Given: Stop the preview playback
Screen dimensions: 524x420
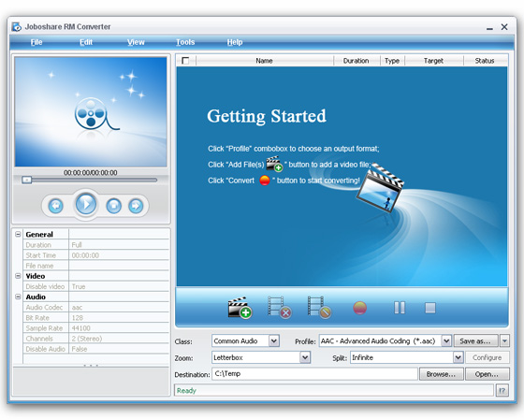Looking at the screenshot, I should point(113,206).
